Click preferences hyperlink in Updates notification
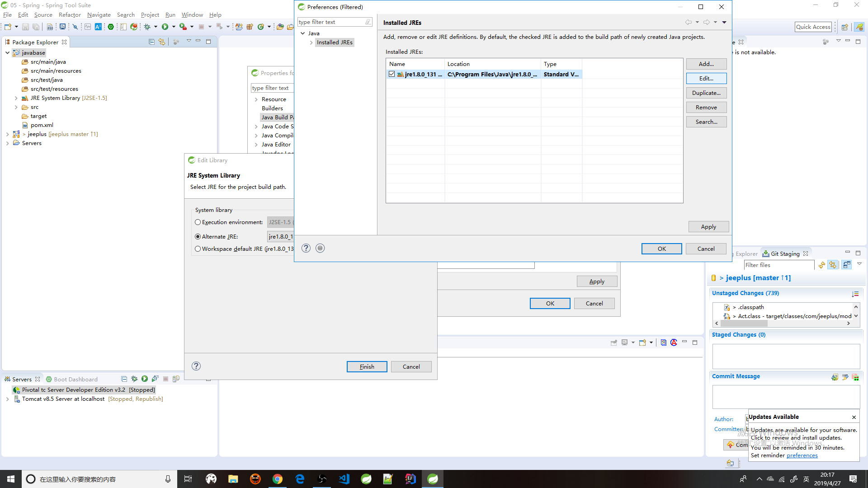 click(x=802, y=455)
